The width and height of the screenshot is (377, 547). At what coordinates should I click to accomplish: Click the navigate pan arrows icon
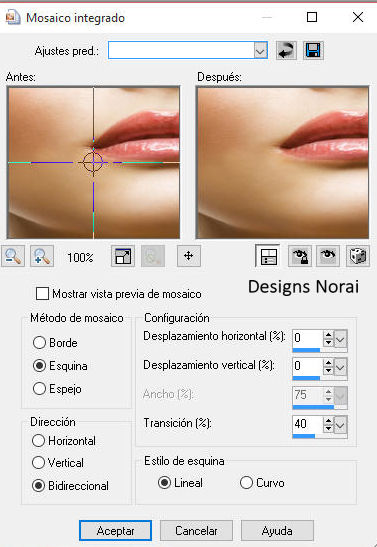pyautogui.click(x=189, y=256)
